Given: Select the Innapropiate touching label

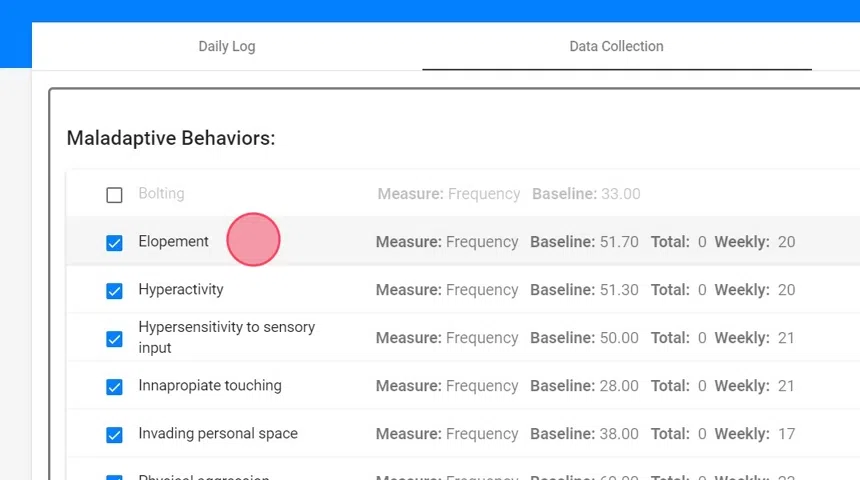Looking at the screenshot, I should coord(210,385).
